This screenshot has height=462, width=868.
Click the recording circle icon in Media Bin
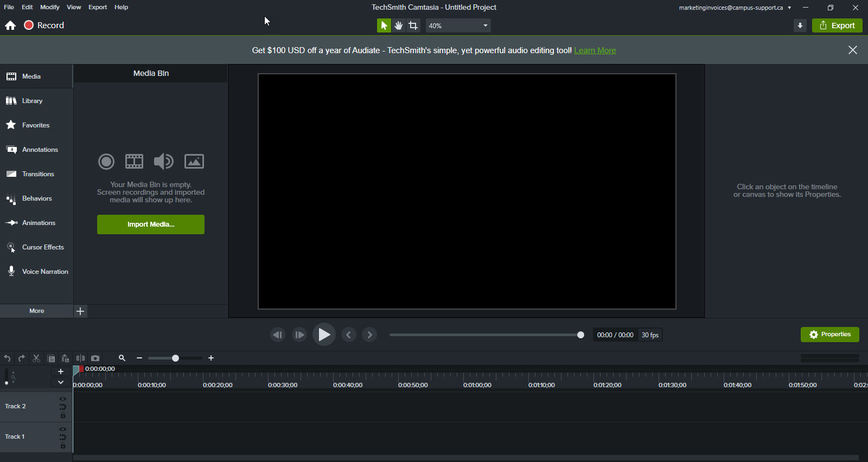(x=106, y=161)
